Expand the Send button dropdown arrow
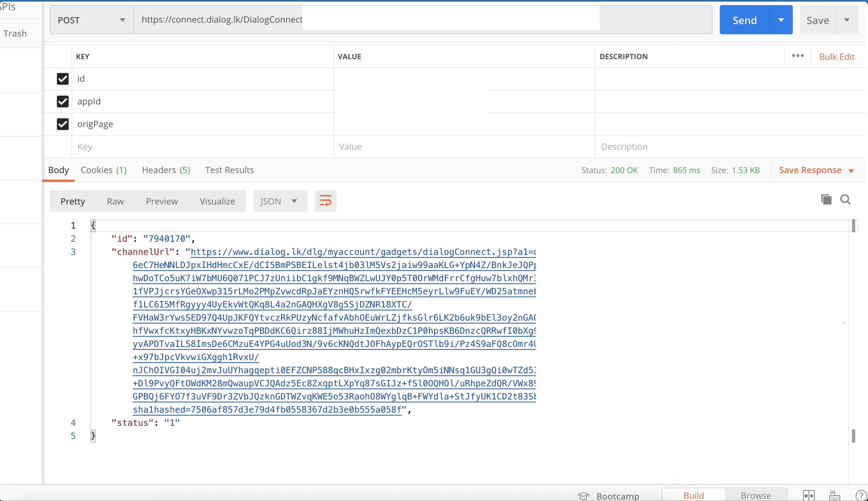 (x=781, y=20)
